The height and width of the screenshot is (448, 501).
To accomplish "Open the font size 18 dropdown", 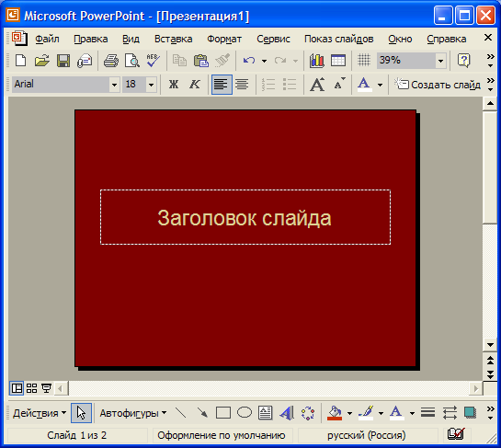I will (151, 85).
